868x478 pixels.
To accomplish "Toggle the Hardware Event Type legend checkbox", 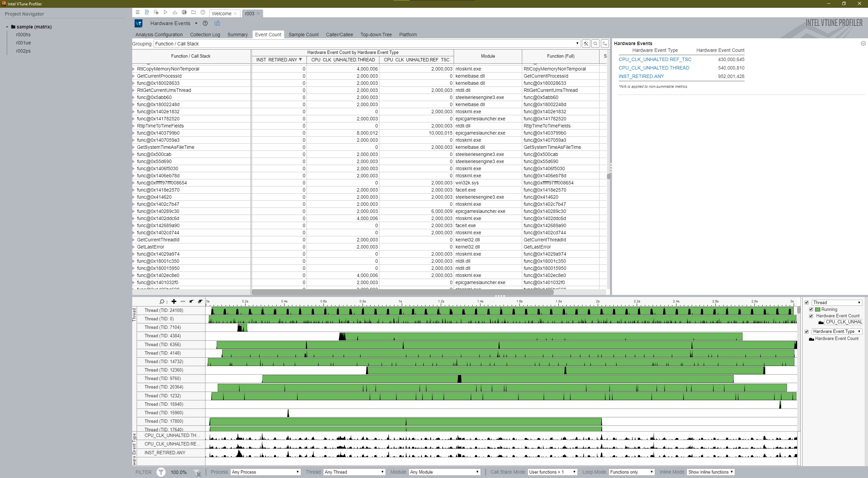I will click(x=807, y=332).
